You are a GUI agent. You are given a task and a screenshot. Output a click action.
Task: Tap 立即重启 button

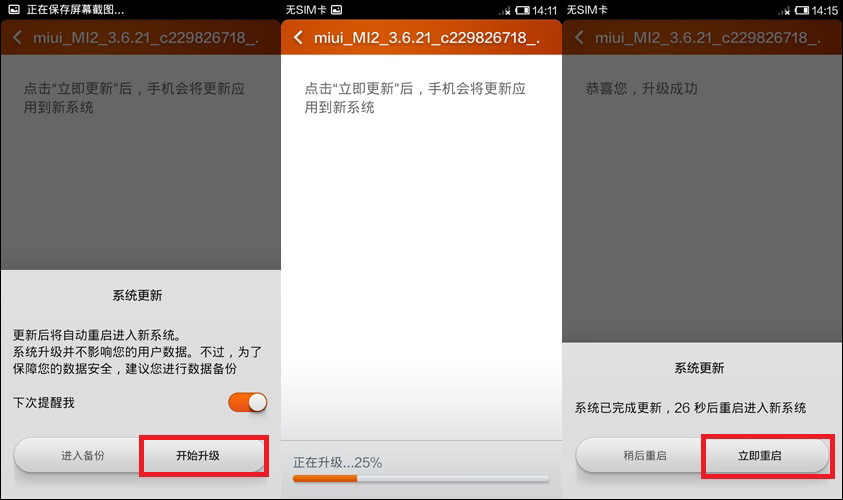pyautogui.click(x=766, y=455)
